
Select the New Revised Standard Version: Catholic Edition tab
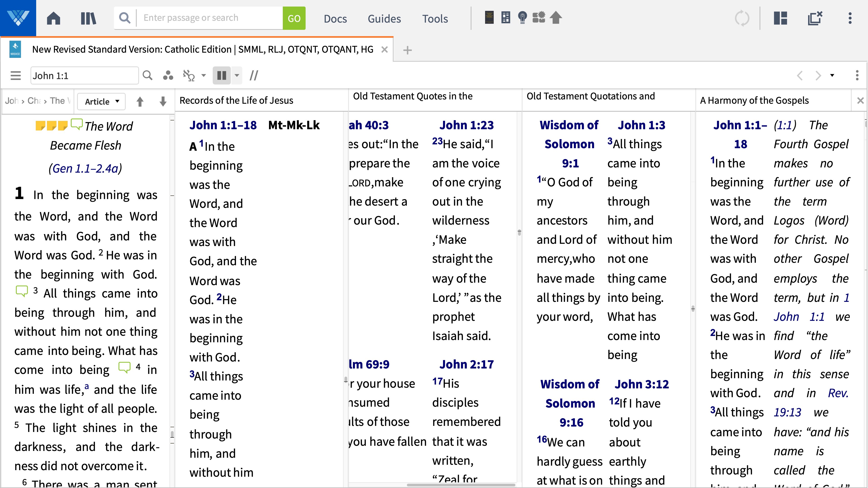[x=202, y=49]
